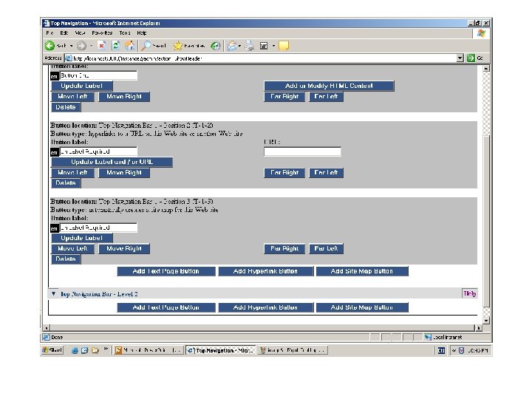Click the Local intranet zone icon
The width and height of the screenshot is (532, 399).
(428, 337)
